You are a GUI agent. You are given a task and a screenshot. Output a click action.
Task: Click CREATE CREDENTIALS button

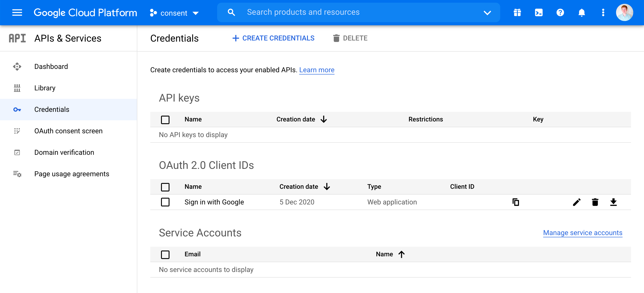coord(273,38)
